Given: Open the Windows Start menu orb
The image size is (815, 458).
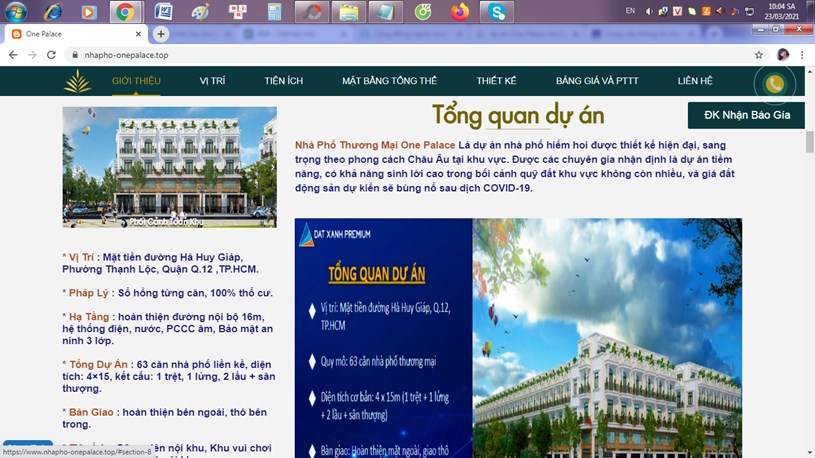Looking at the screenshot, I should [16, 11].
